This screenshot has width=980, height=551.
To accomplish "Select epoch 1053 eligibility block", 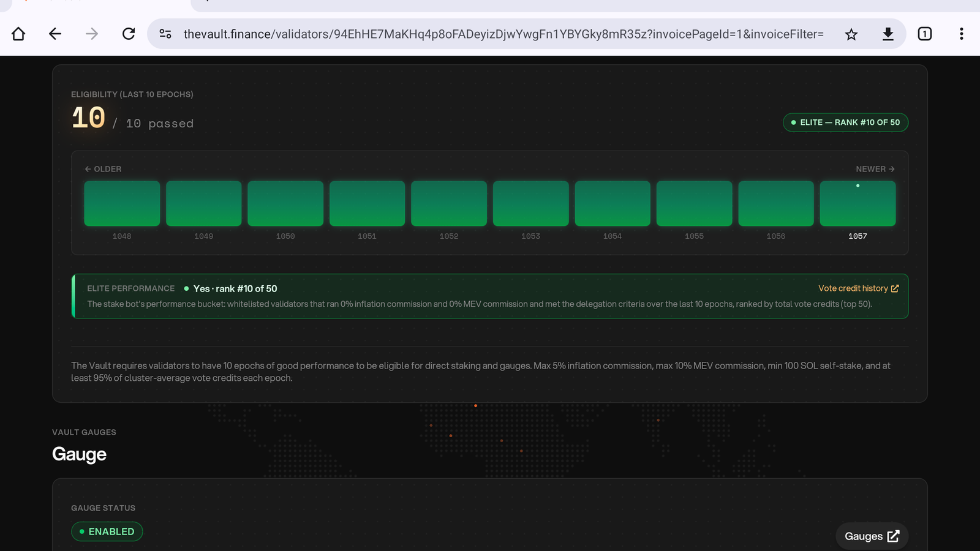I will click(531, 203).
